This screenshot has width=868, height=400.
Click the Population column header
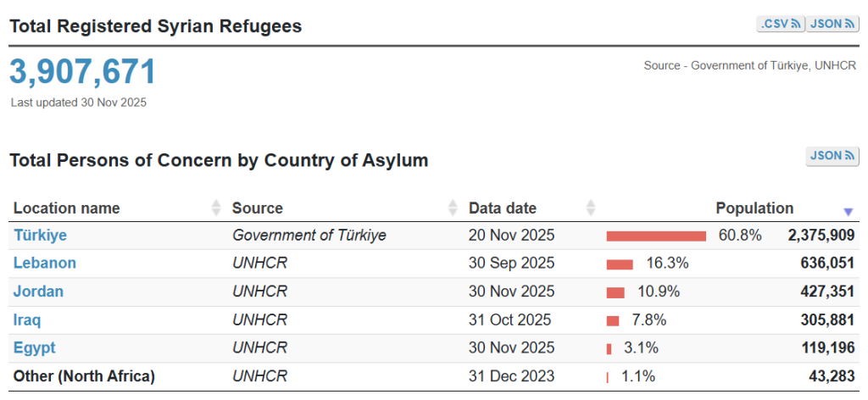point(754,208)
